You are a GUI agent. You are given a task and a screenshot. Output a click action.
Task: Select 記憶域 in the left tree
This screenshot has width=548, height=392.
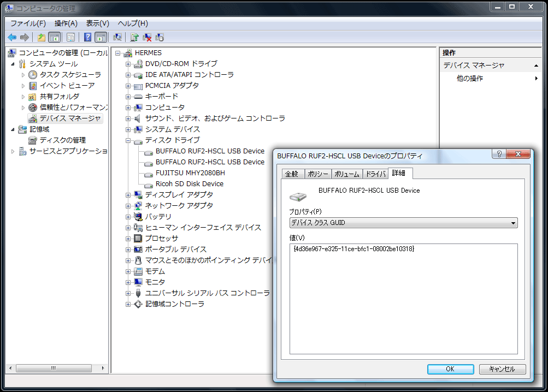point(39,129)
